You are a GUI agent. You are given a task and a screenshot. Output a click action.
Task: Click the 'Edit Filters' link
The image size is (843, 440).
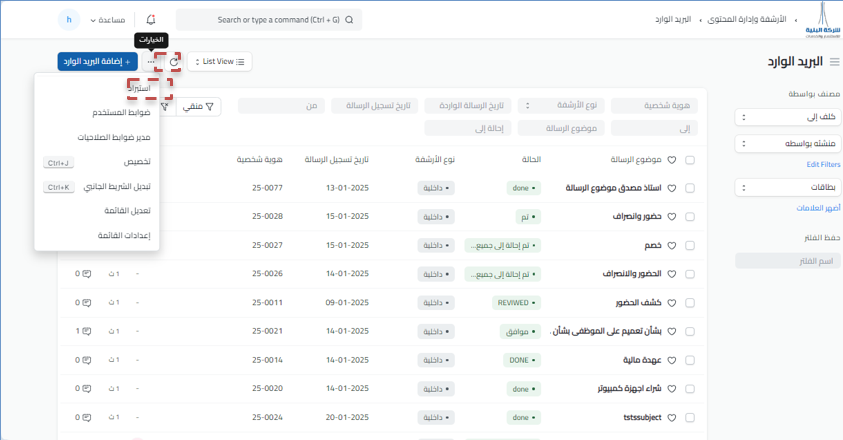point(823,165)
